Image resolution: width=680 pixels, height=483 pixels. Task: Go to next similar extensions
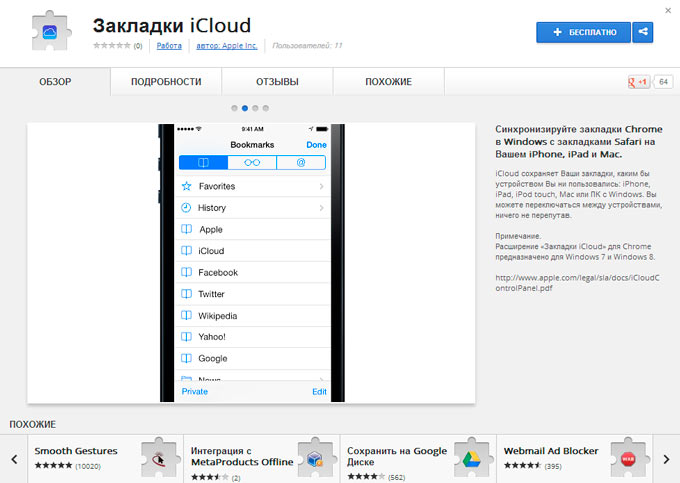666,459
